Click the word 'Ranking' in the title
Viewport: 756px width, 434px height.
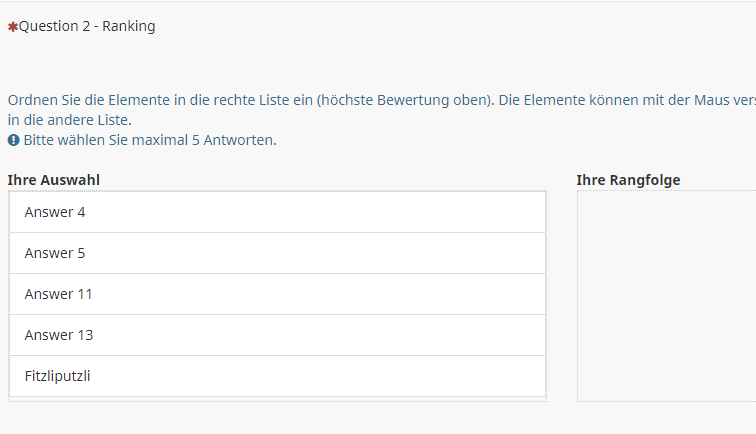(x=129, y=26)
